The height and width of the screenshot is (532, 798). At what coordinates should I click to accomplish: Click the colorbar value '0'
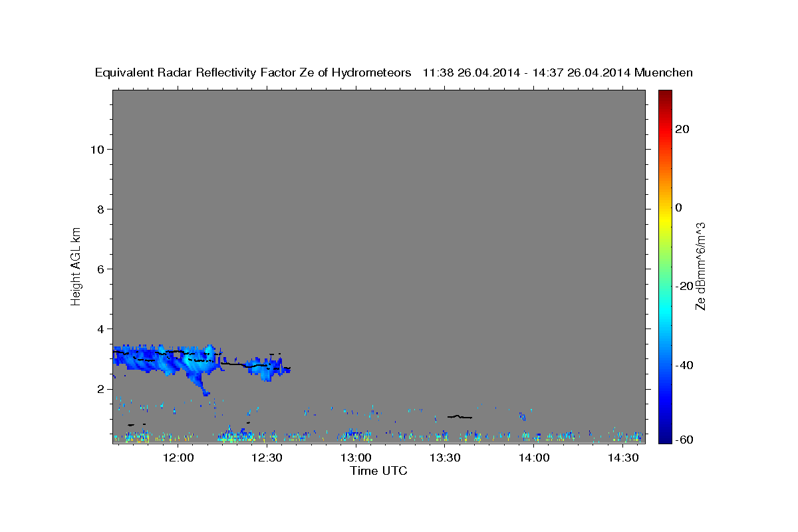pyautogui.click(x=679, y=207)
